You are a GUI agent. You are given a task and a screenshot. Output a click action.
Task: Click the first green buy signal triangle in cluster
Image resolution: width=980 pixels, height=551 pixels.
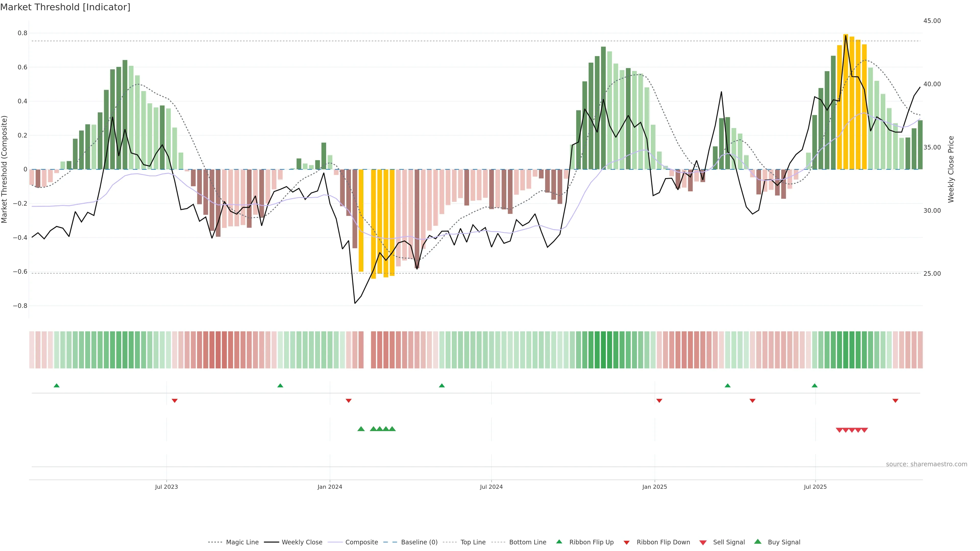point(361,429)
